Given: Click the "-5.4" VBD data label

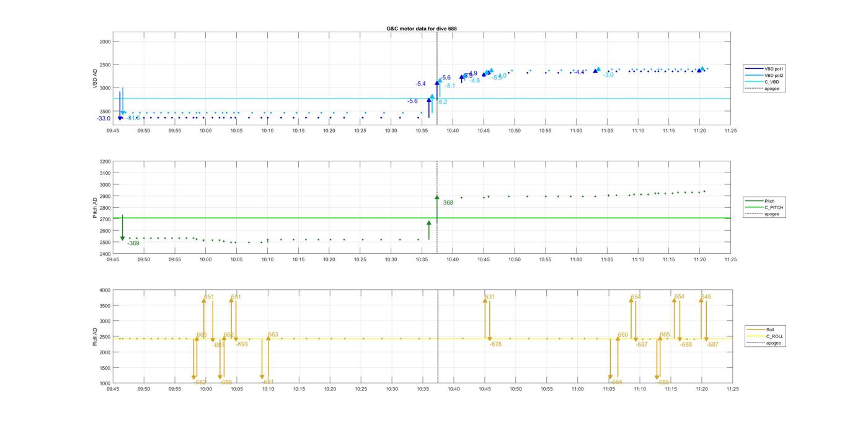Looking at the screenshot, I should pyautogui.click(x=420, y=84).
